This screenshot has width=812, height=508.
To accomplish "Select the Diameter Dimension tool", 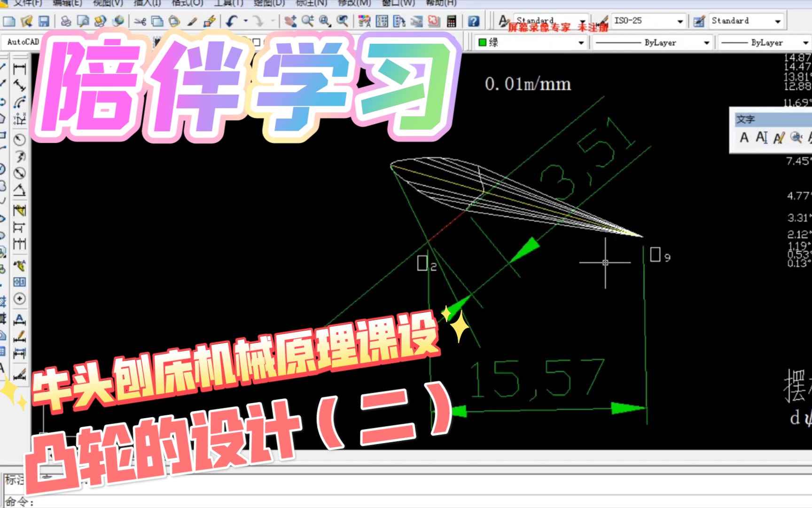I will click(19, 173).
